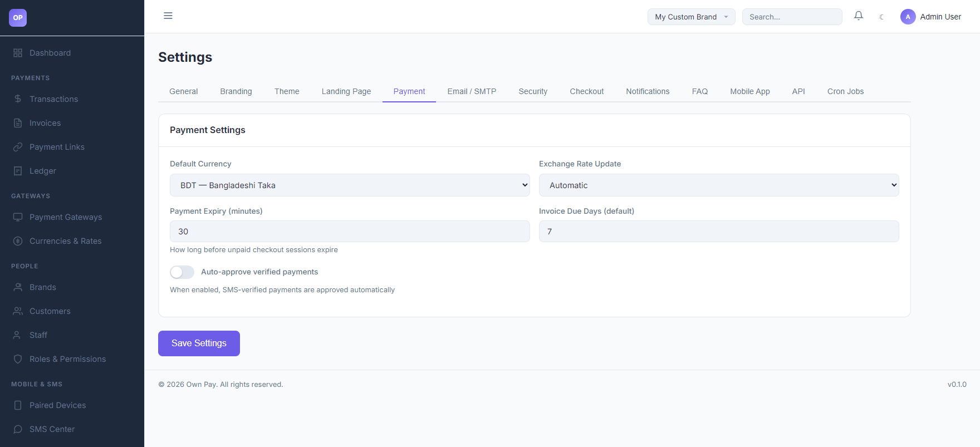The height and width of the screenshot is (447, 980).
Task: Click the Customers group icon
Action: [x=18, y=311]
